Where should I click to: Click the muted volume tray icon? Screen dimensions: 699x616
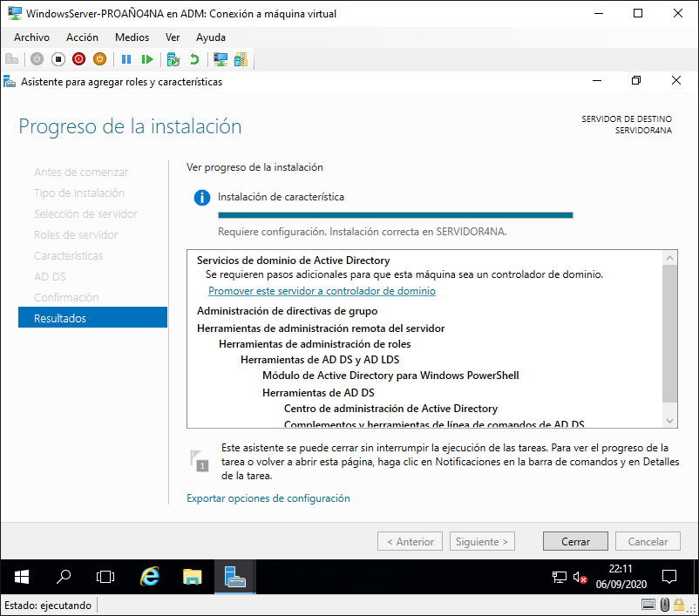click(580, 577)
